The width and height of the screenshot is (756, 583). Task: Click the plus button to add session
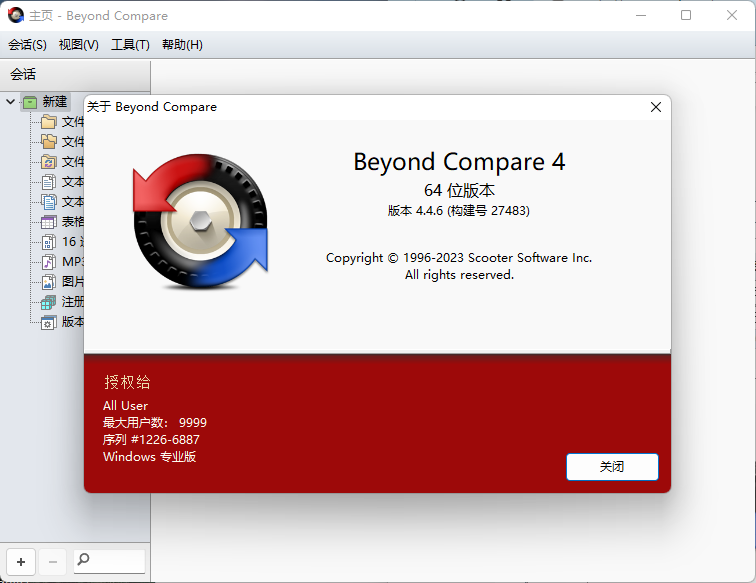20,561
